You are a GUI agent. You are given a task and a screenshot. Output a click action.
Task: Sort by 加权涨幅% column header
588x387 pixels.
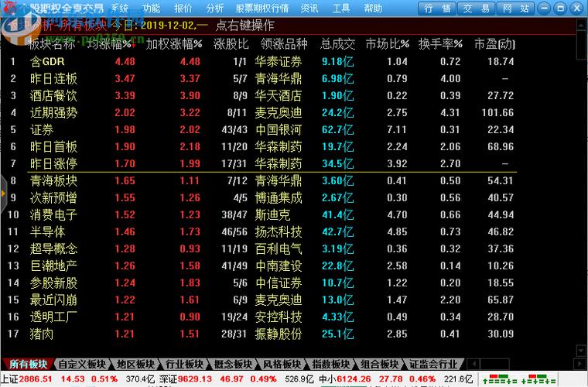point(174,44)
